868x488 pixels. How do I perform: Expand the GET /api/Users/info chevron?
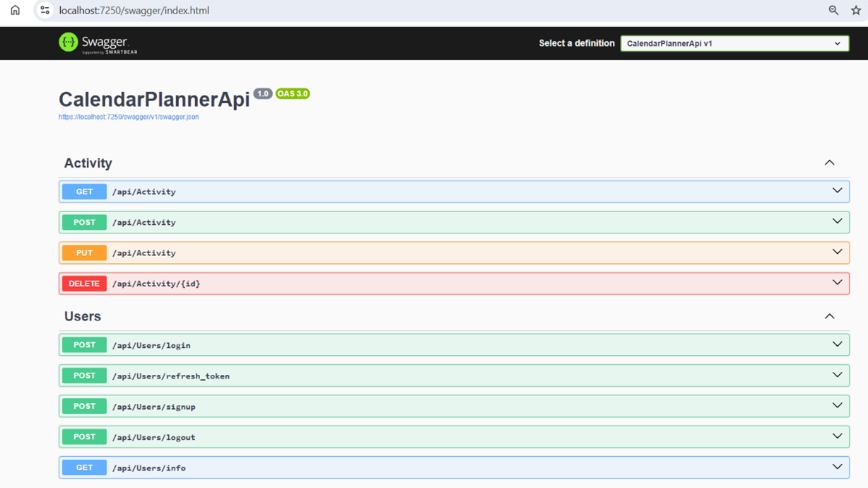point(837,467)
